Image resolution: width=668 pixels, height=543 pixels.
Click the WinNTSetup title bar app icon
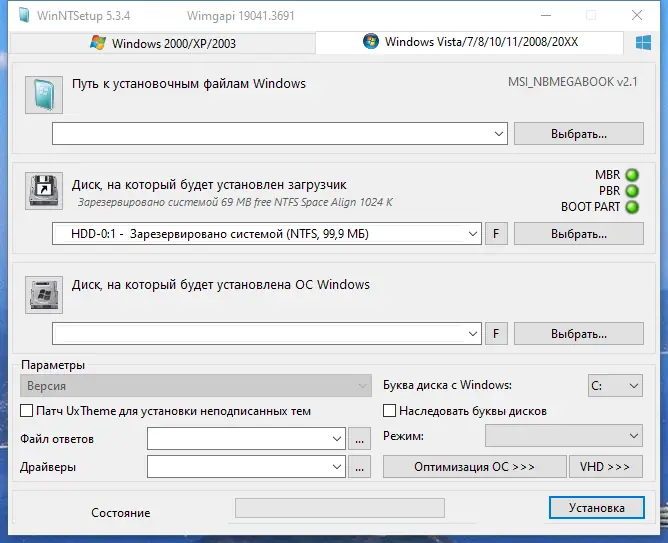point(24,15)
